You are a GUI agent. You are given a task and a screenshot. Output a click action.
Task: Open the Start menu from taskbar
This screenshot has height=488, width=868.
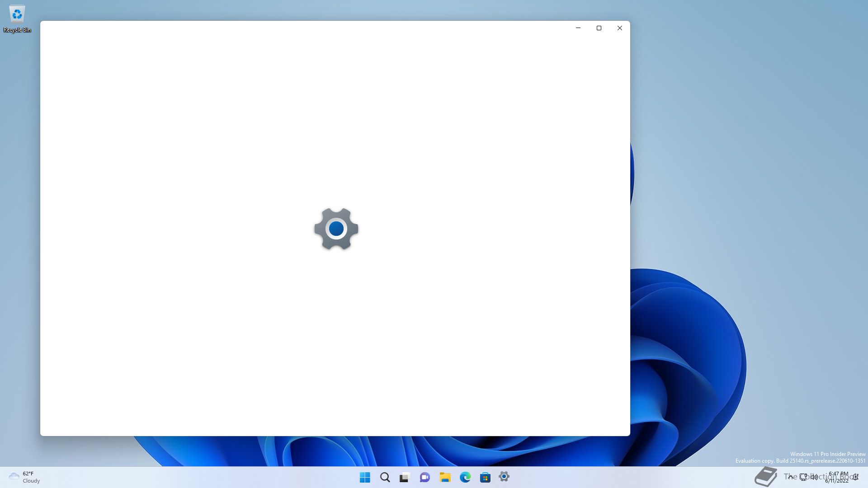[x=365, y=477]
